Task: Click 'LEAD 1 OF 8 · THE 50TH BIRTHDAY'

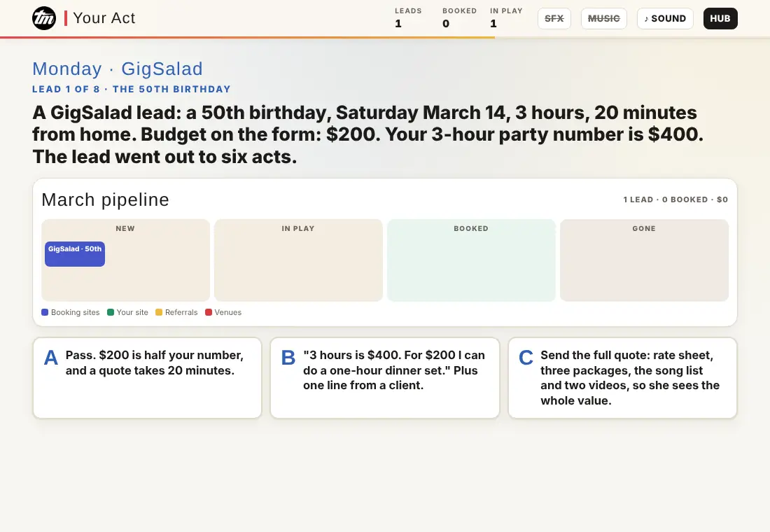Action: click(x=132, y=90)
